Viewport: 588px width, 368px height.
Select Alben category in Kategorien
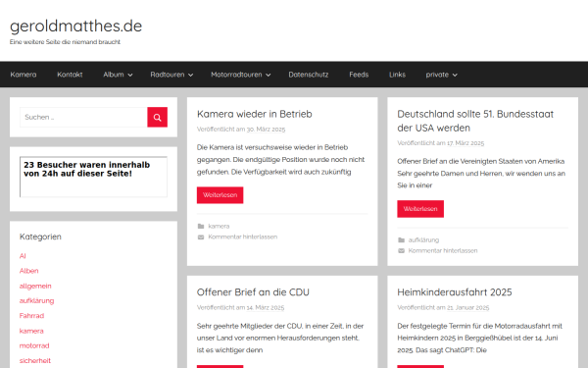tap(28, 271)
